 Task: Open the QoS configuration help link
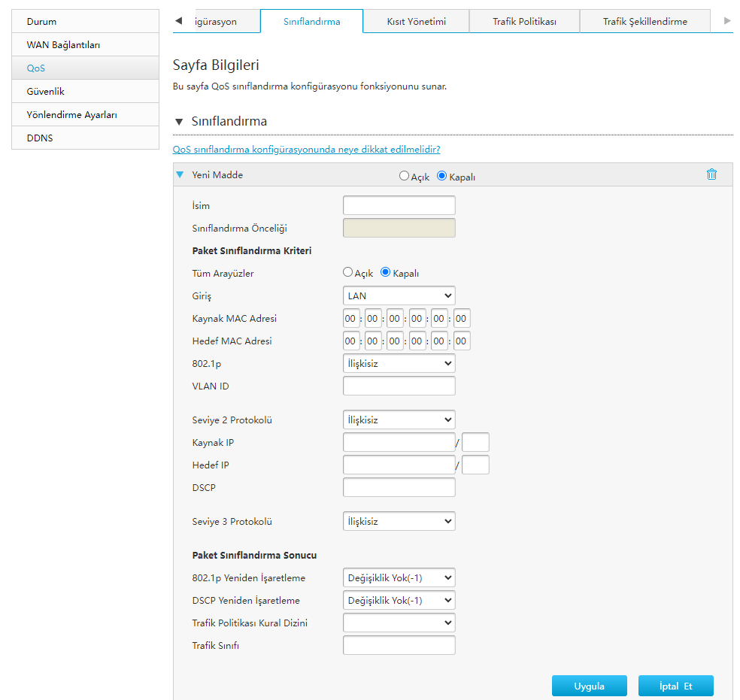coord(306,150)
